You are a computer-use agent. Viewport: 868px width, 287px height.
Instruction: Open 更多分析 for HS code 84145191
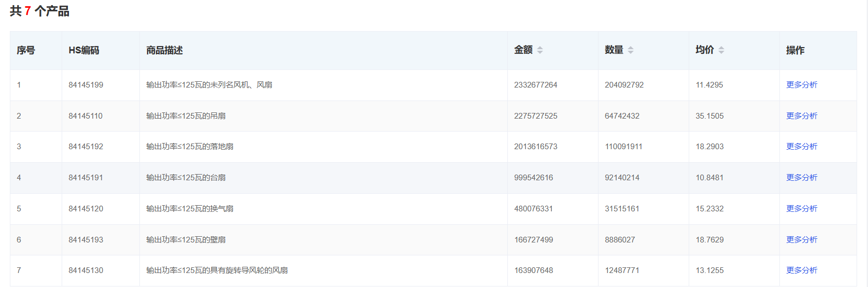pyautogui.click(x=802, y=178)
